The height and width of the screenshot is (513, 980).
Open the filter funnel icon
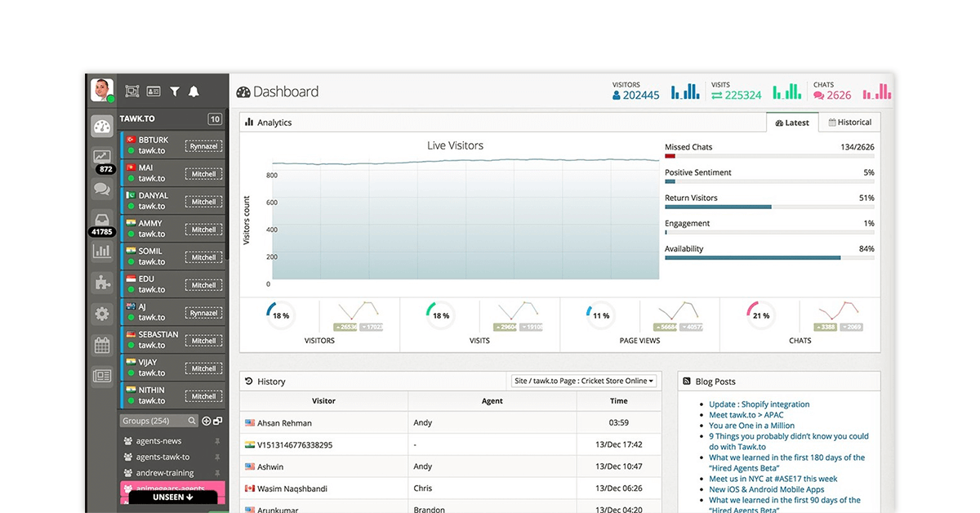(175, 91)
